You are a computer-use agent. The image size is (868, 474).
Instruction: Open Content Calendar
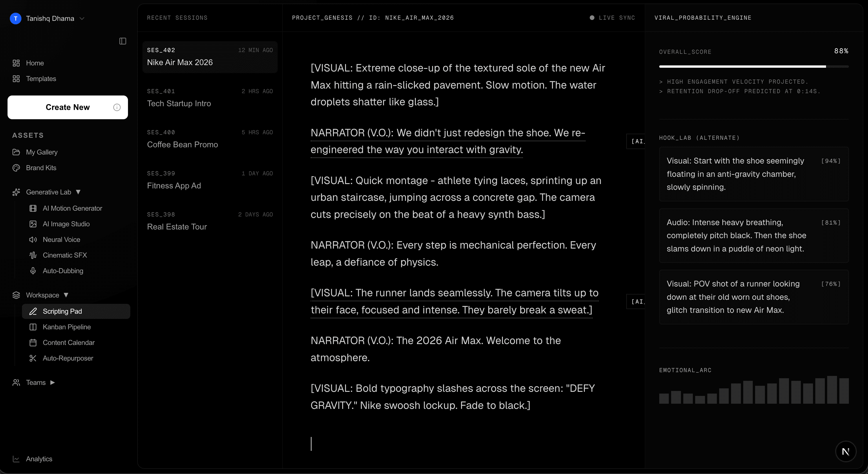pyautogui.click(x=69, y=343)
